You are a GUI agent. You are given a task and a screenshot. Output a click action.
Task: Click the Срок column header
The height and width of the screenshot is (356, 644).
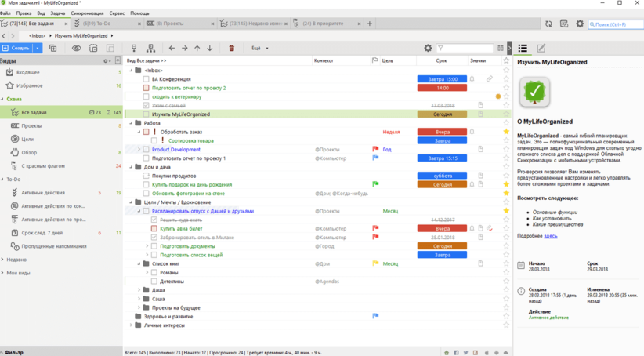click(442, 60)
